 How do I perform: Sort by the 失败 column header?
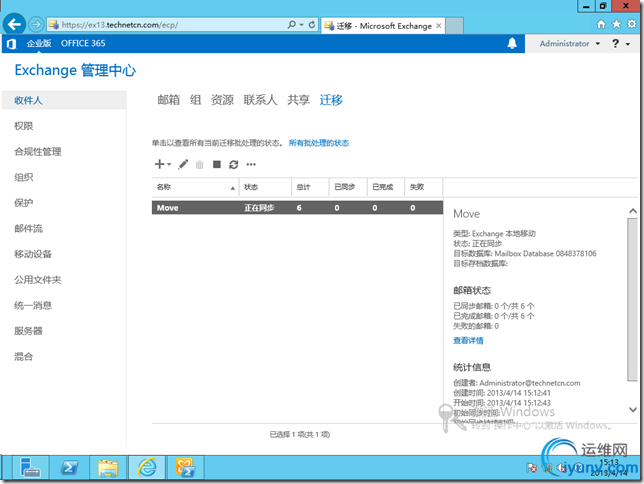[423, 187]
